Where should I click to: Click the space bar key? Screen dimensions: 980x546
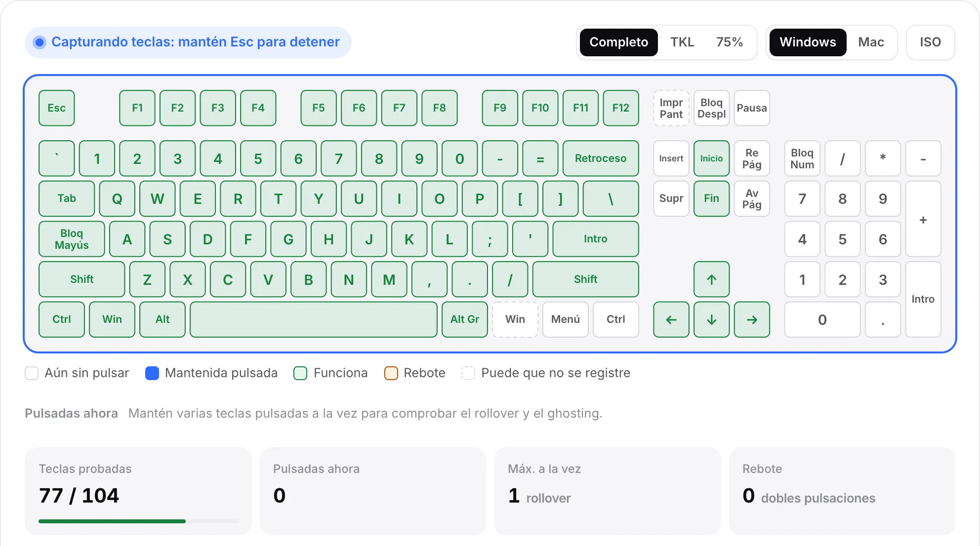coord(314,319)
